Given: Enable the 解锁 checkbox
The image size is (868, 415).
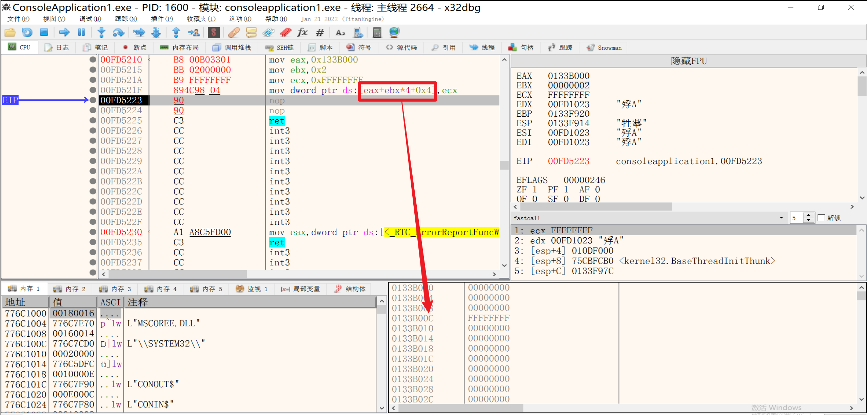Looking at the screenshot, I should tap(822, 218).
